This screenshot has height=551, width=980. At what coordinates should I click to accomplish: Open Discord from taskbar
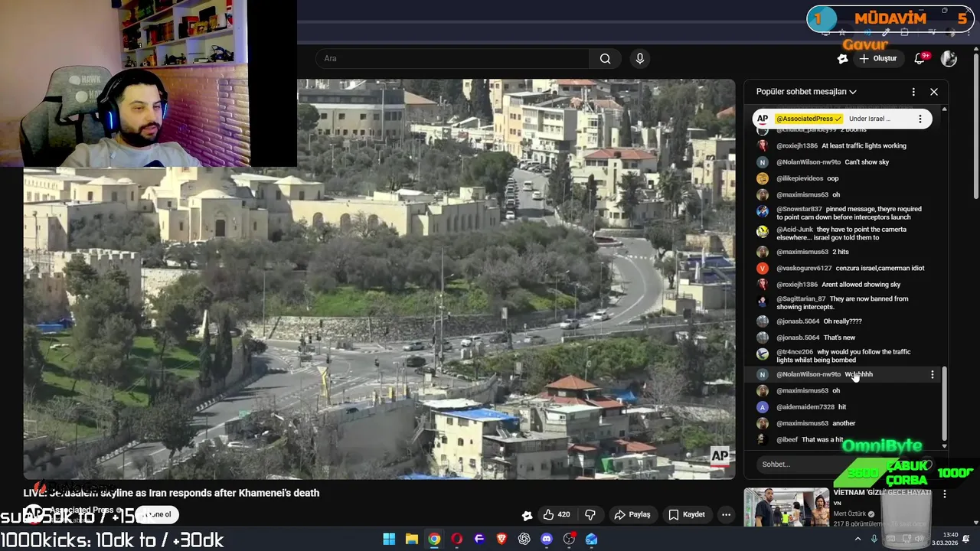pyautogui.click(x=547, y=539)
